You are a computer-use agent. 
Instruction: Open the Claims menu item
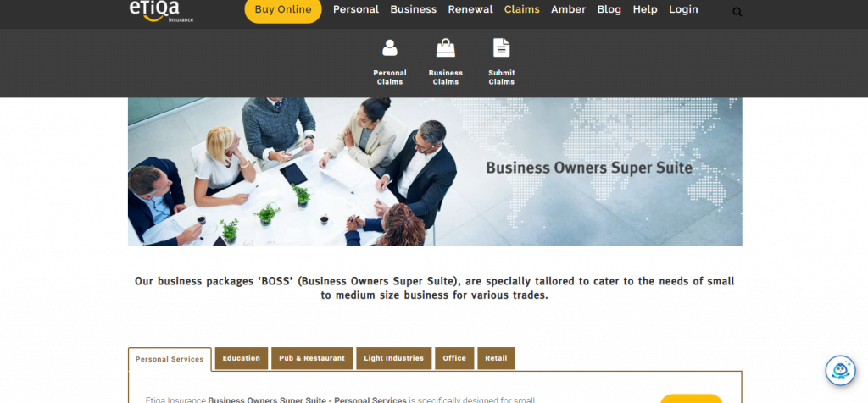522,9
